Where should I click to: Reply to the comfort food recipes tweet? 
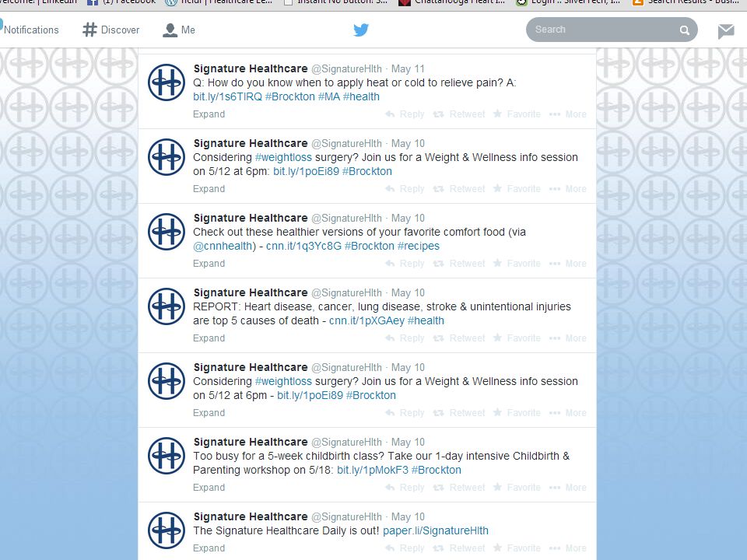coord(405,264)
